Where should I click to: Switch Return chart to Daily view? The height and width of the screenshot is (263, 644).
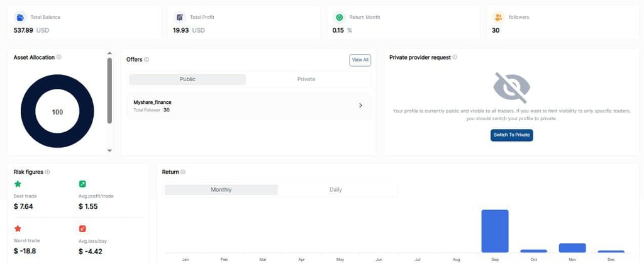click(336, 189)
